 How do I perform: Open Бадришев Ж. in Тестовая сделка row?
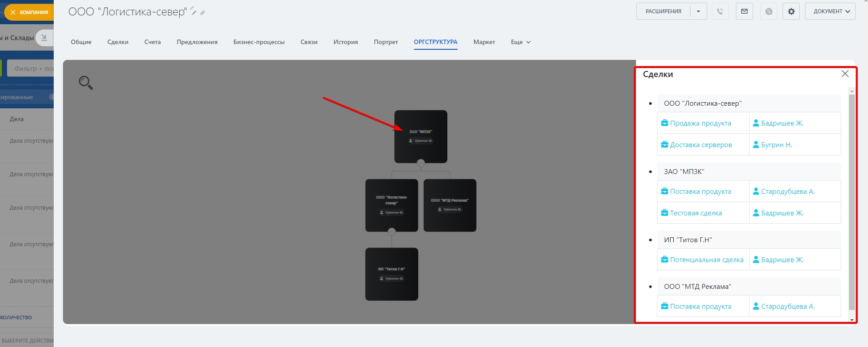tap(783, 213)
